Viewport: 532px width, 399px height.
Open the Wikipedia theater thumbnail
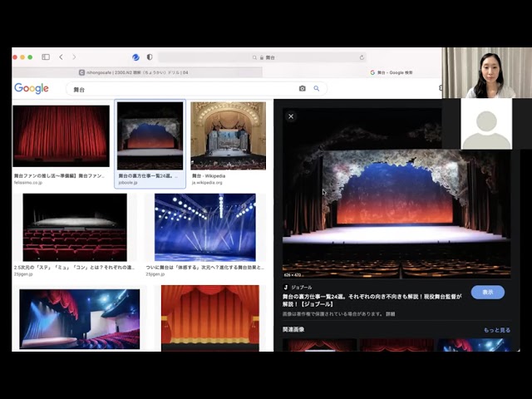coord(228,135)
